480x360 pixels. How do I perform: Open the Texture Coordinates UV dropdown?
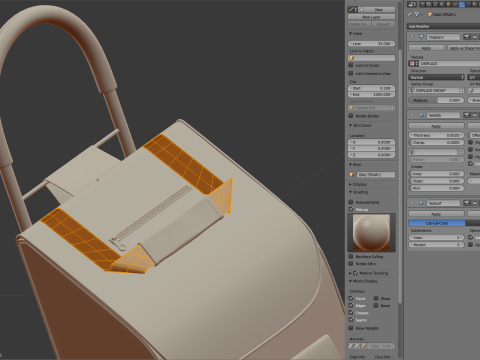coord(474,77)
